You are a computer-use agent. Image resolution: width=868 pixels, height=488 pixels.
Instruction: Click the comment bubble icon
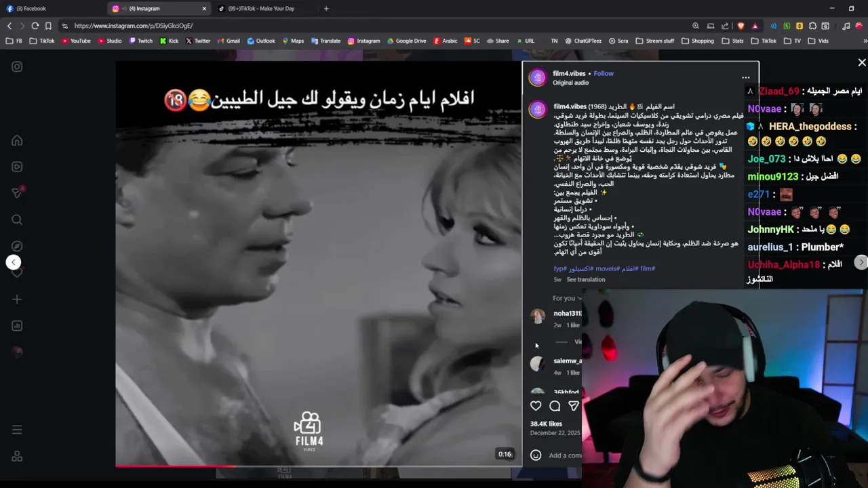tap(555, 406)
